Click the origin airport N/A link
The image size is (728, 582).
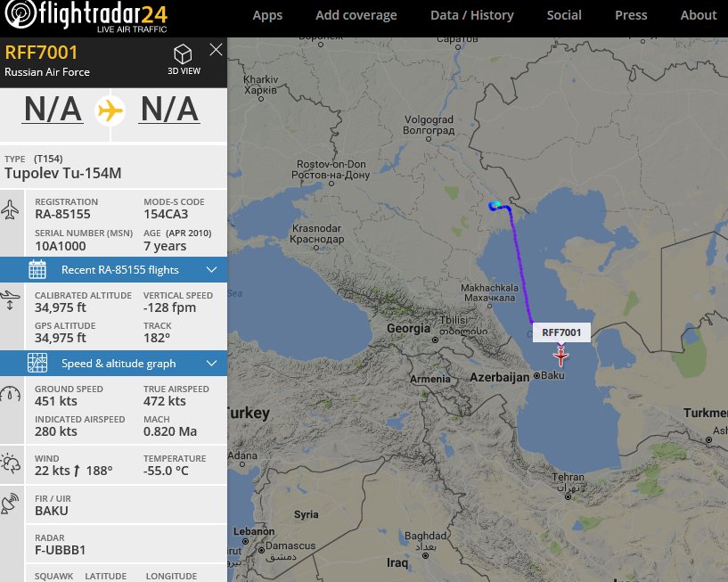53,110
